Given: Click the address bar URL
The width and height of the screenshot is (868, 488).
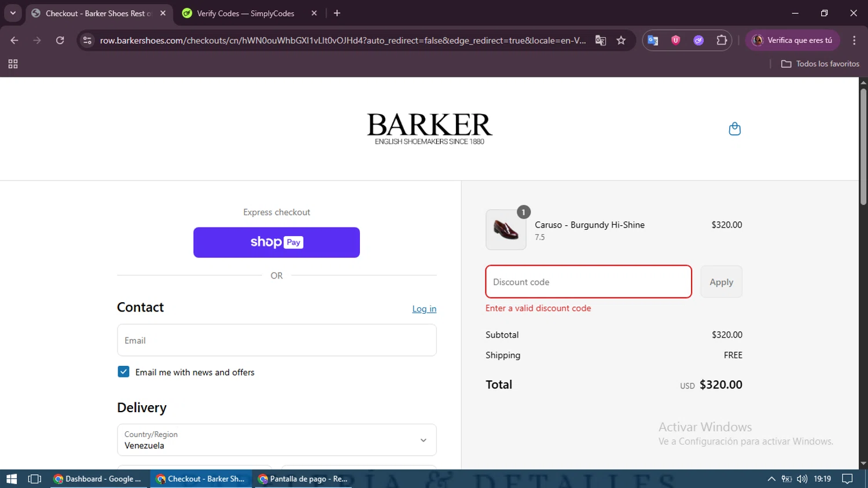Looking at the screenshot, I should [x=343, y=41].
